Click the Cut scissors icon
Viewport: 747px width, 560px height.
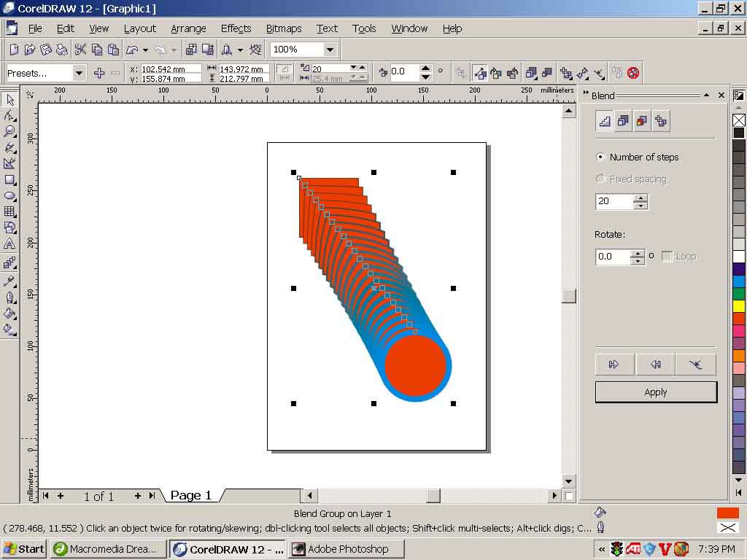point(80,50)
